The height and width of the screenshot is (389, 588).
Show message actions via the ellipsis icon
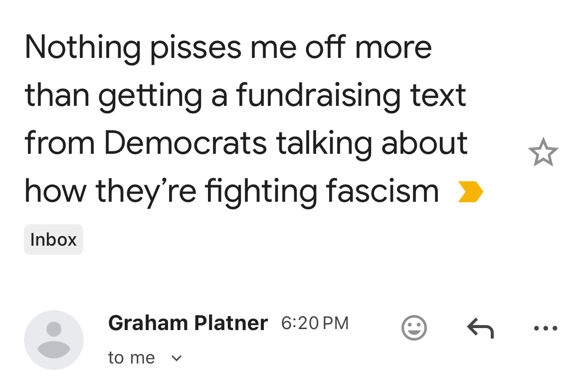545,329
